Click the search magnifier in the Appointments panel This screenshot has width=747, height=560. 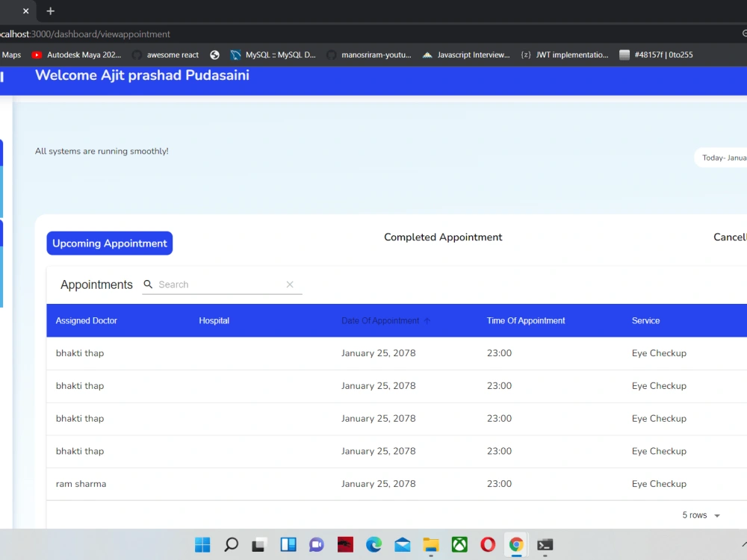149,284
